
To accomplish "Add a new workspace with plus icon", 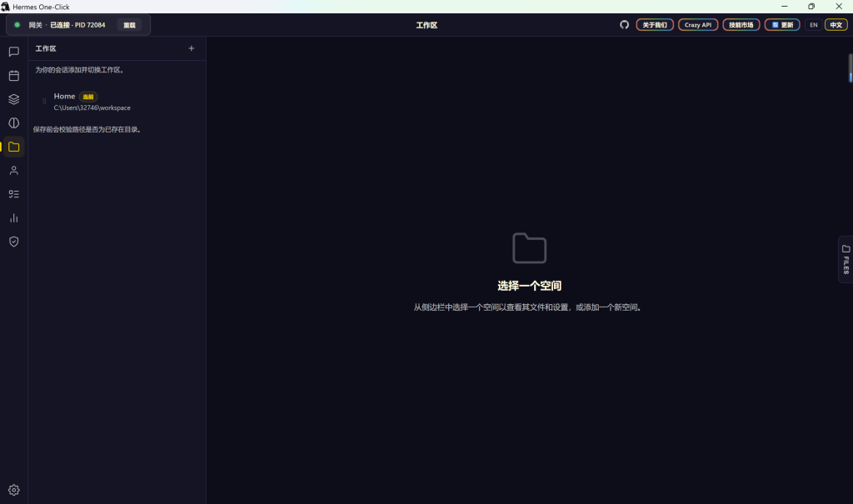I will tap(191, 48).
